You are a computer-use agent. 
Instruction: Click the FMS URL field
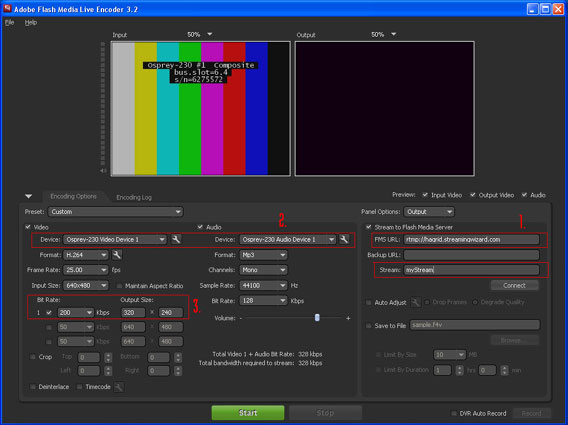pyautogui.click(x=471, y=239)
